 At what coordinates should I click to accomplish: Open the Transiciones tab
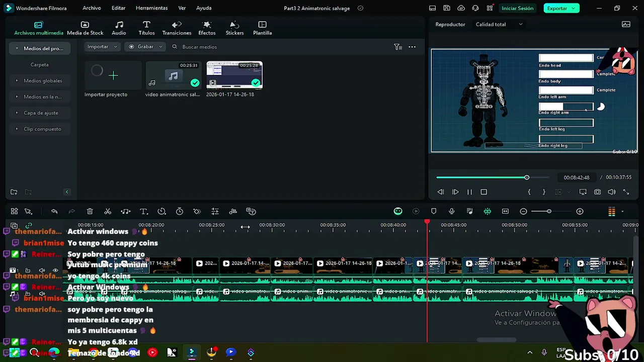pyautogui.click(x=177, y=28)
